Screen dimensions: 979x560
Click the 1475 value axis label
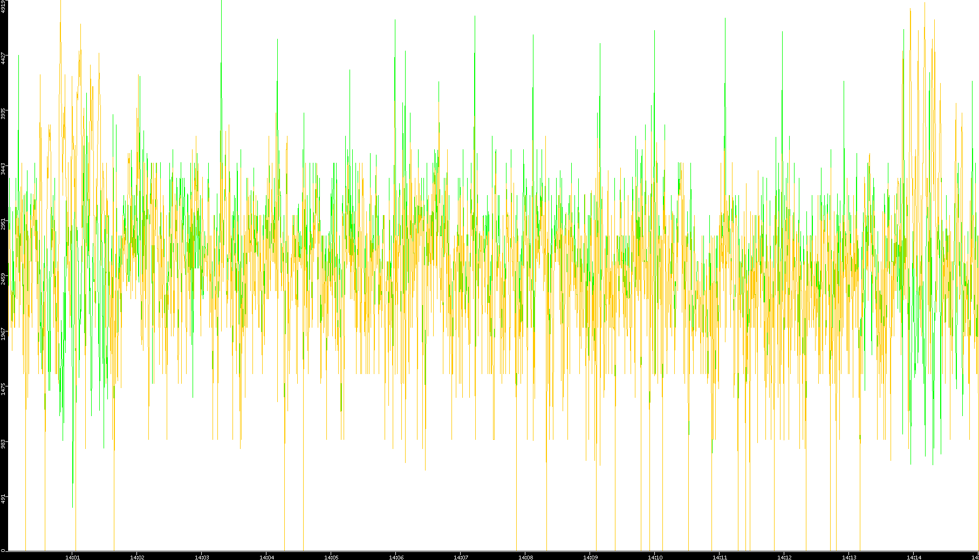point(4,389)
